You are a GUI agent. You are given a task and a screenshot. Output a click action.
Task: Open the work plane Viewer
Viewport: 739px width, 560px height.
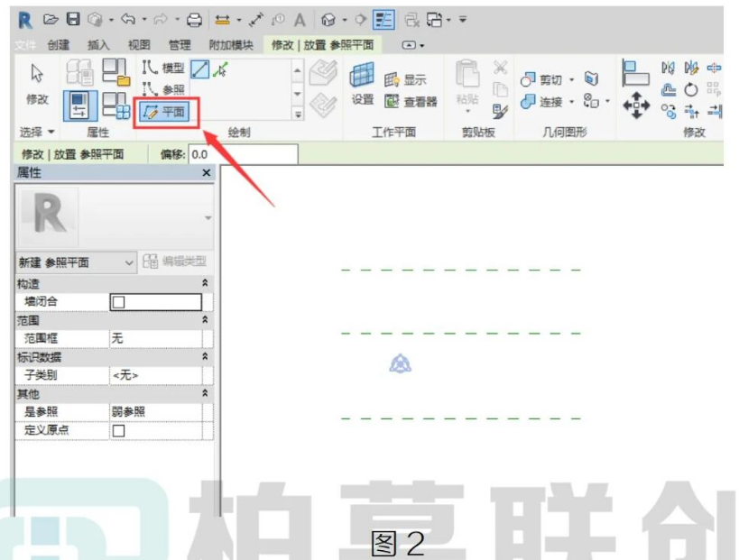click(411, 101)
